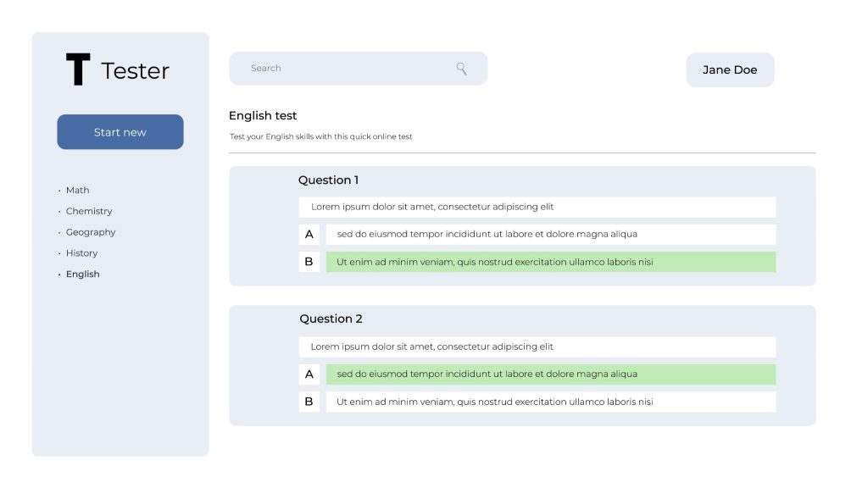Image resolution: width=868 pixels, height=488 pixels.
Task: Select Chemistry in the sidebar
Action: (89, 211)
